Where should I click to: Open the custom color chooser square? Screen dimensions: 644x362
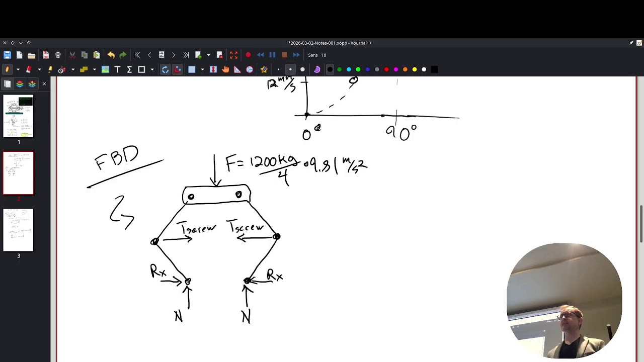pyautogui.click(x=434, y=69)
